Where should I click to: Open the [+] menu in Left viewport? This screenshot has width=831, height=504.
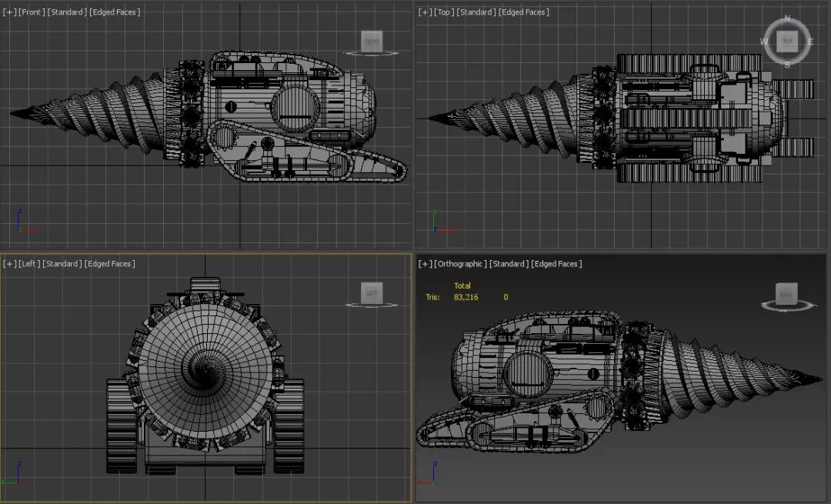pos(9,263)
